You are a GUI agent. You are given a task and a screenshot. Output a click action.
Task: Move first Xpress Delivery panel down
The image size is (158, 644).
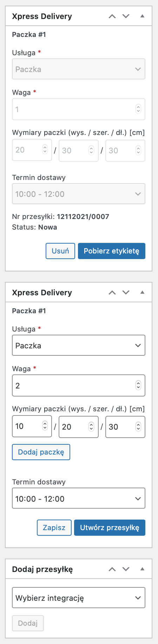[126, 16]
